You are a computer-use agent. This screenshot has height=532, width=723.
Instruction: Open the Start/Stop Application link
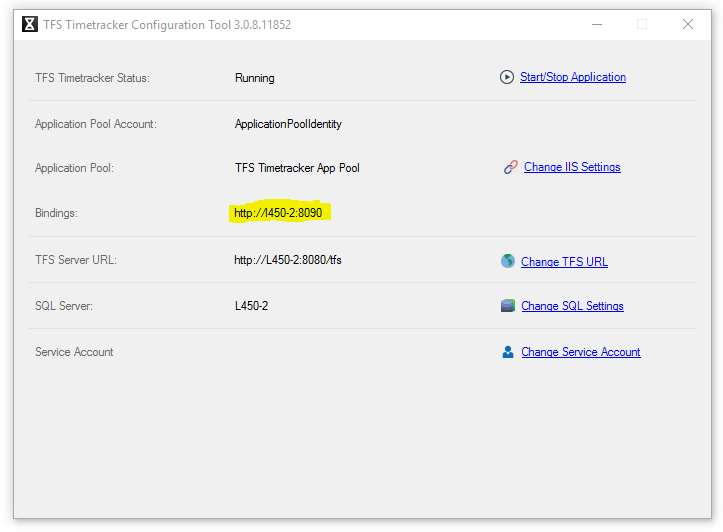click(573, 77)
